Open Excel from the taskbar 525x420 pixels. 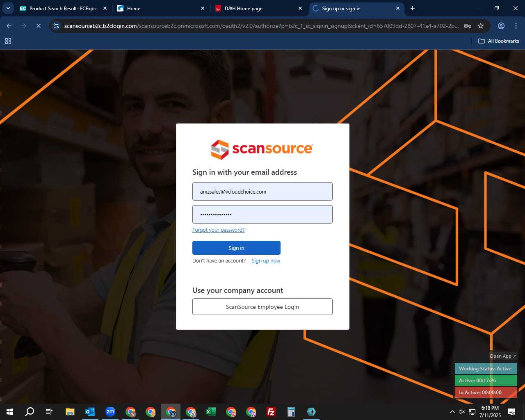[x=211, y=412]
